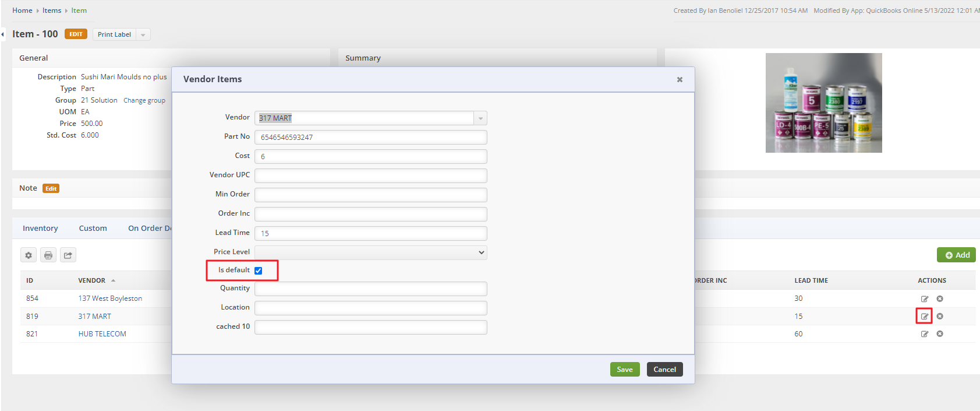This screenshot has height=411, width=980.
Task: Click the Order Inc field
Action: pyautogui.click(x=371, y=215)
